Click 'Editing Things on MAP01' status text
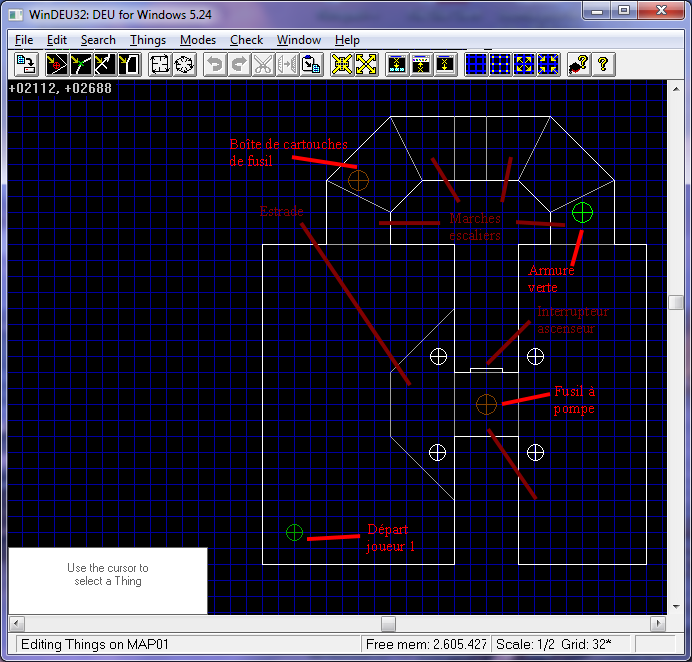Screen dimensions: 692x662 click(95, 644)
